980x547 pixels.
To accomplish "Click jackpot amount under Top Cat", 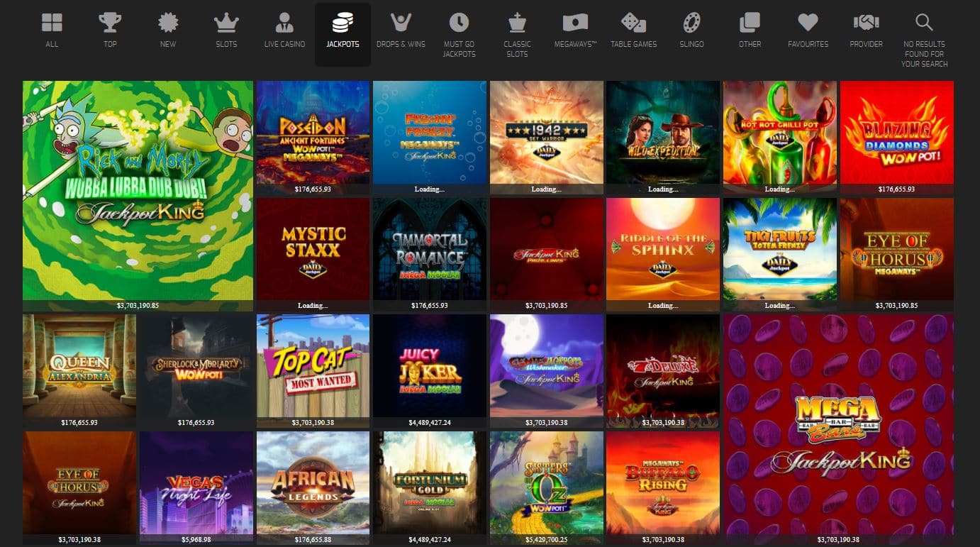I will tap(313, 423).
